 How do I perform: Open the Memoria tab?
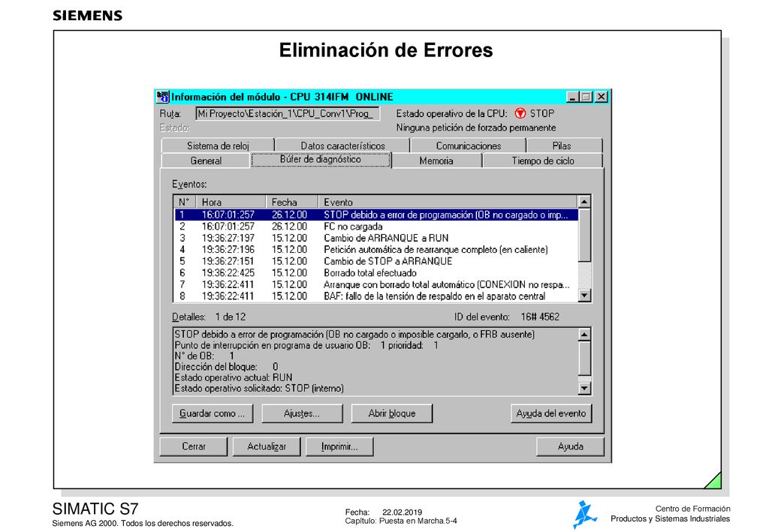[436, 161]
